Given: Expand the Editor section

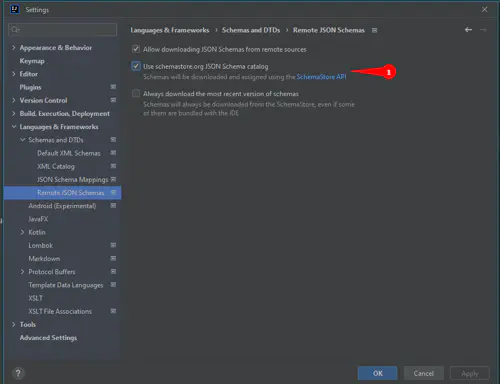Looking at the screenshot, I should pyautogui.click(x=14, y=74).
